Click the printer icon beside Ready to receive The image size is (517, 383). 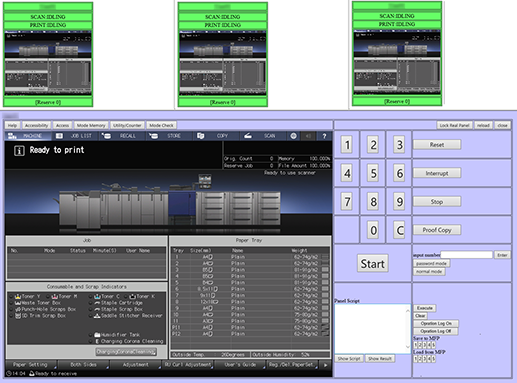click(32, 374)
